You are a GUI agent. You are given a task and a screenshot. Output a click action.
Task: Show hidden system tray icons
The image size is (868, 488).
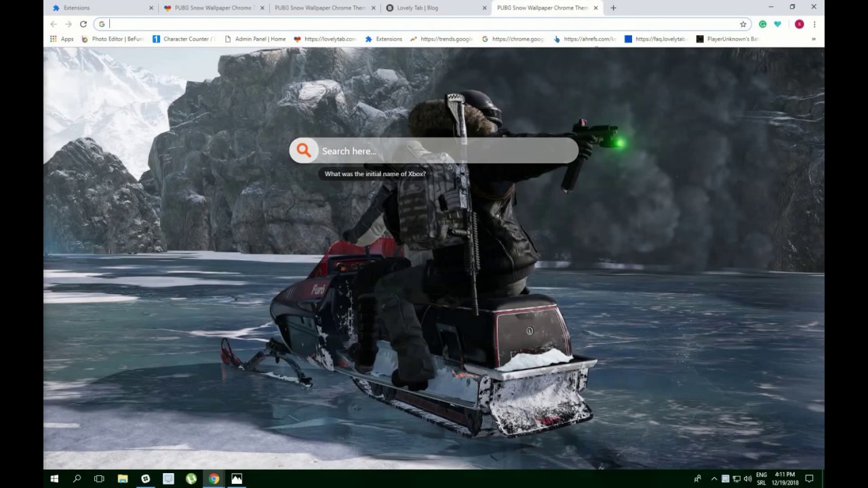714,479
